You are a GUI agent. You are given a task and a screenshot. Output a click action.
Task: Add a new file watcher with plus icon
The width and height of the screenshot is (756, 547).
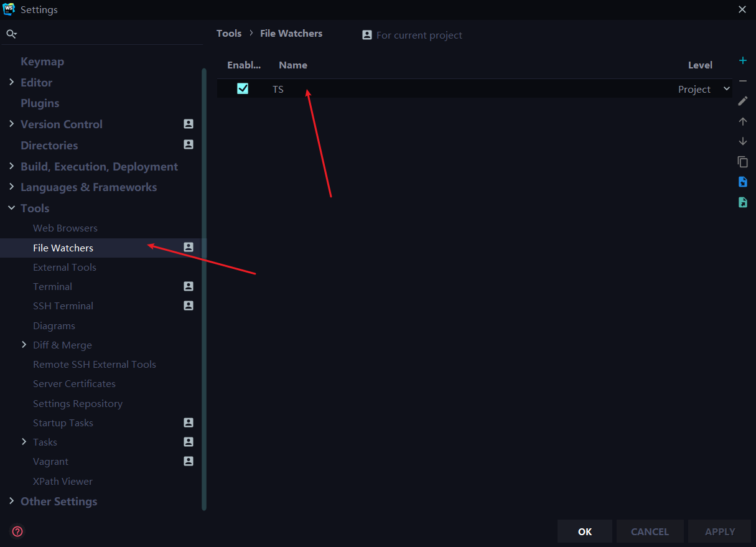tap(742, 60)
